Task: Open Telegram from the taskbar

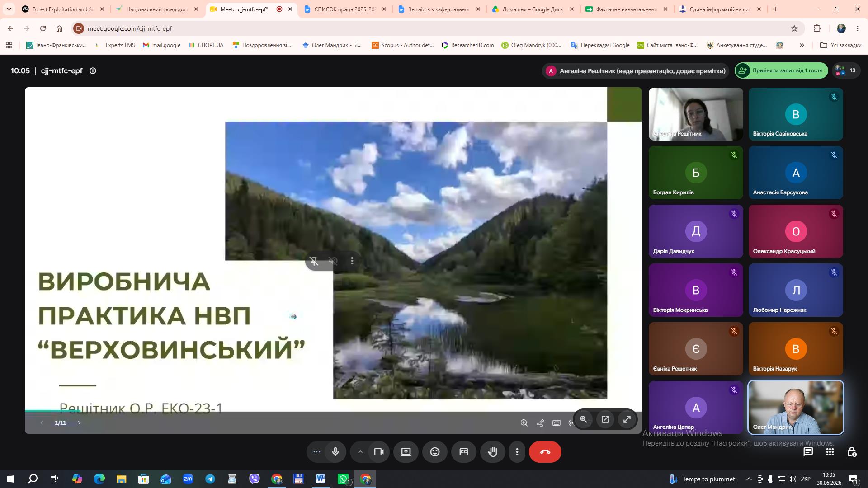Action: 210,479
